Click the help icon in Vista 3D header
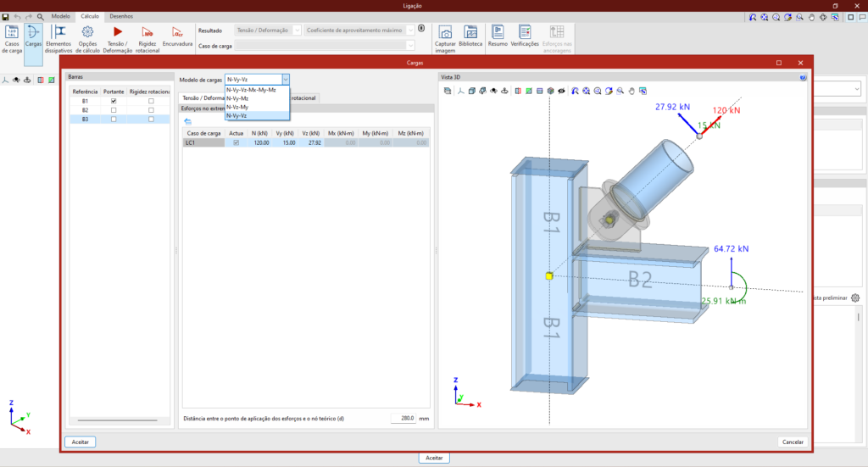Image resolution: width=868 pixels, height=467 pixels. (x=803, y=76)
